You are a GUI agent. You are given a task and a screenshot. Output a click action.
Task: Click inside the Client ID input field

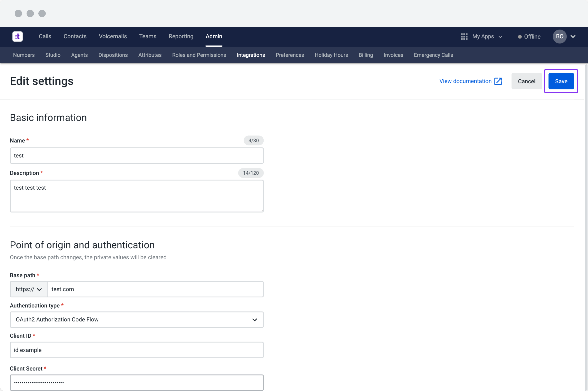(136, 350)
